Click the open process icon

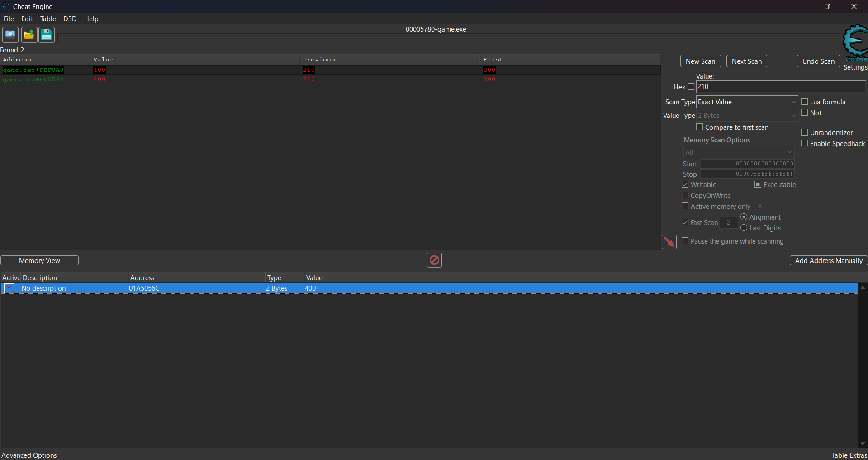click(10, 35)
